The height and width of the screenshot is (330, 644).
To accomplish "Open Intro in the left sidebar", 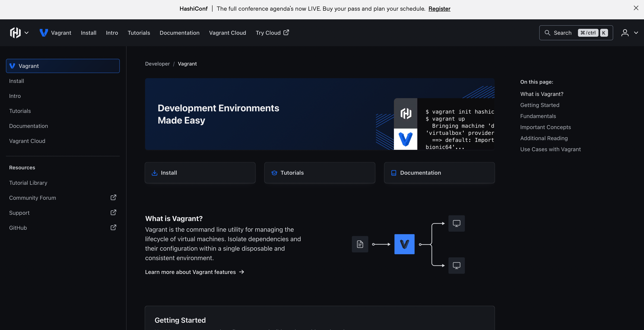I will click(63, 96).
